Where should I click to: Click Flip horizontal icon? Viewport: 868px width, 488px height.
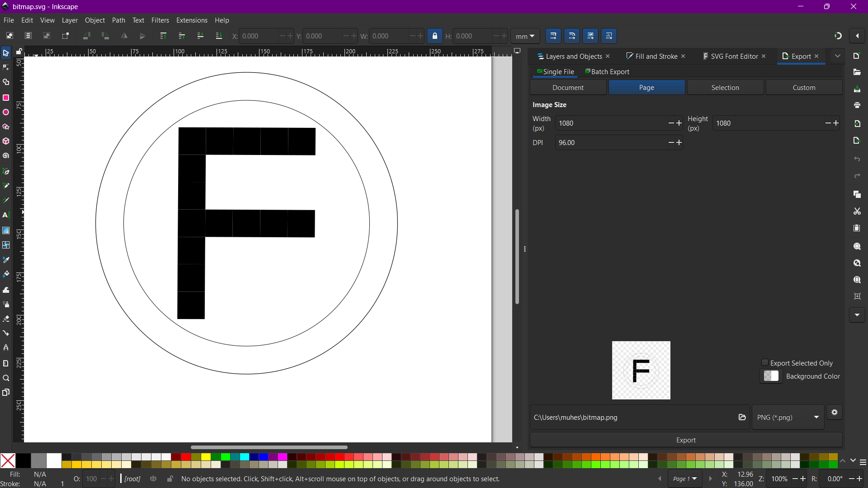[124, 36]
